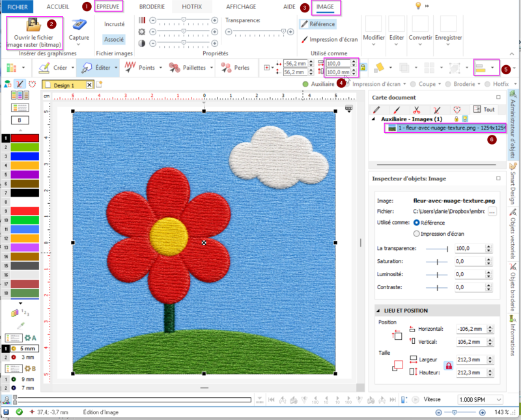Close the Design 1 tab
This screenshot has width=521, height=420.
point(89,85)
